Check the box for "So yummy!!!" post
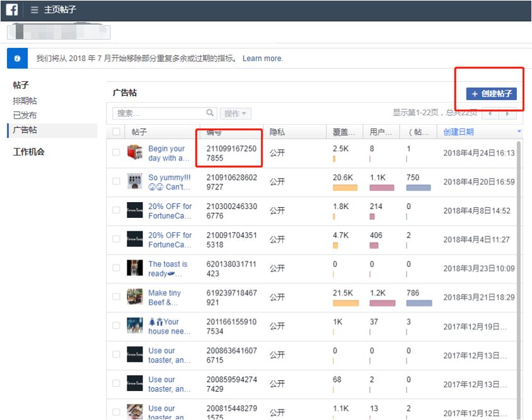Image resolution: width=532 pixels, height=420 pixels. coord(116,181)
